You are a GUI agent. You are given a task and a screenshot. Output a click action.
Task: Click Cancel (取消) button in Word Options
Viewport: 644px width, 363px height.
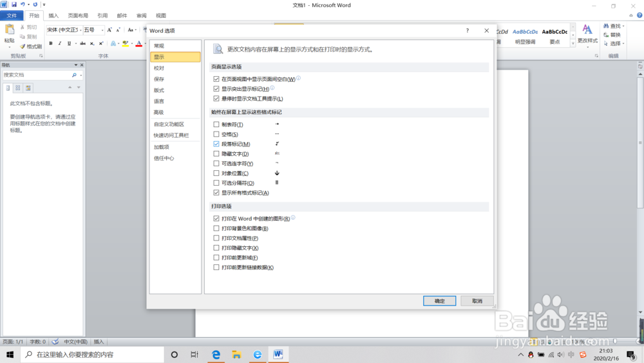477,301
